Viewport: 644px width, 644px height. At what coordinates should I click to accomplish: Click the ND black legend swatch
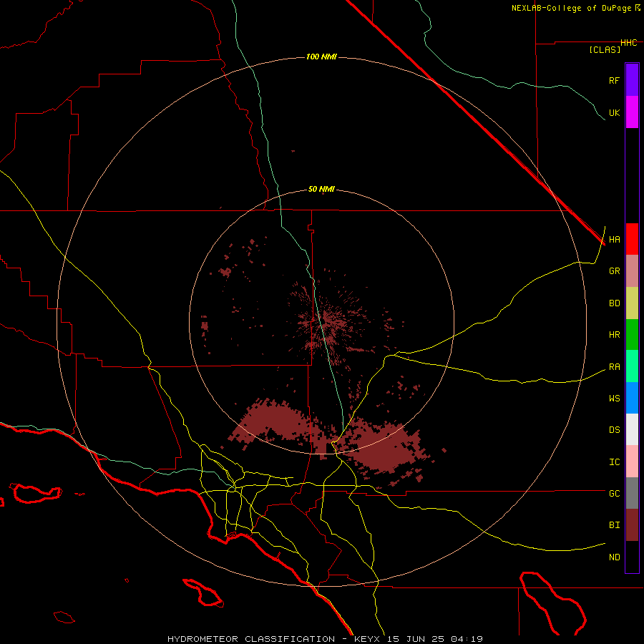point(632,557)
